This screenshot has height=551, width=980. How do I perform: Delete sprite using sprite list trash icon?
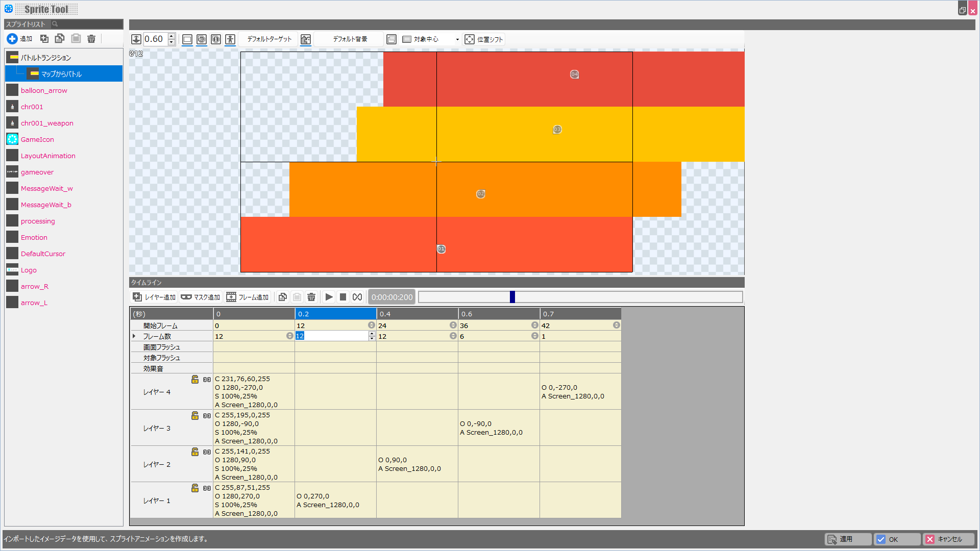pos(91,39)
